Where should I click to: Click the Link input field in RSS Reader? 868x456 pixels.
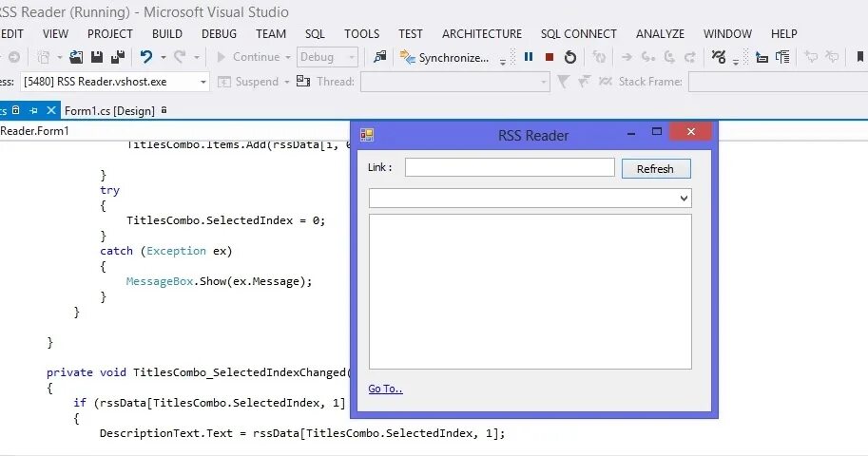(510, 168)
